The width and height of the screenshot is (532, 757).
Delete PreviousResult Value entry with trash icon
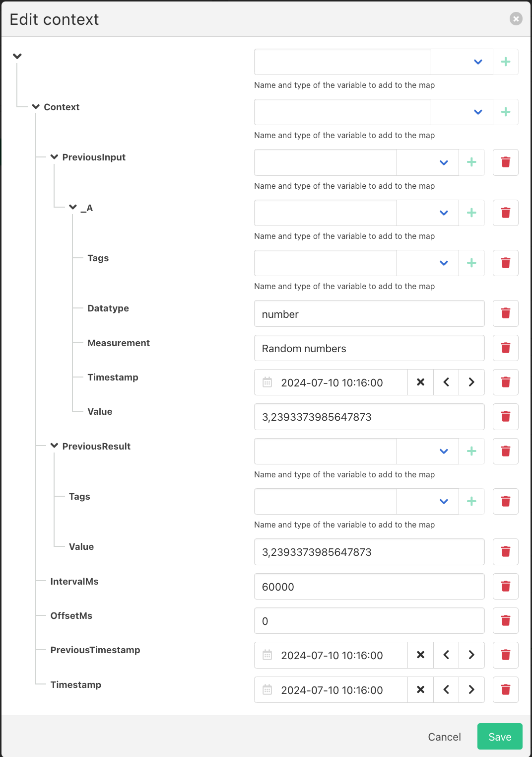506,552
